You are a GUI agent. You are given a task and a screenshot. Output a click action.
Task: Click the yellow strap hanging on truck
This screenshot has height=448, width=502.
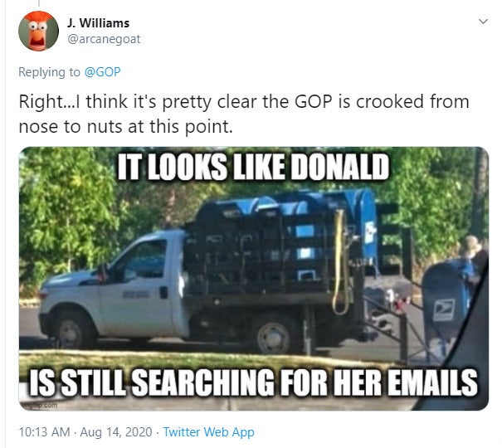coord(341,262)
